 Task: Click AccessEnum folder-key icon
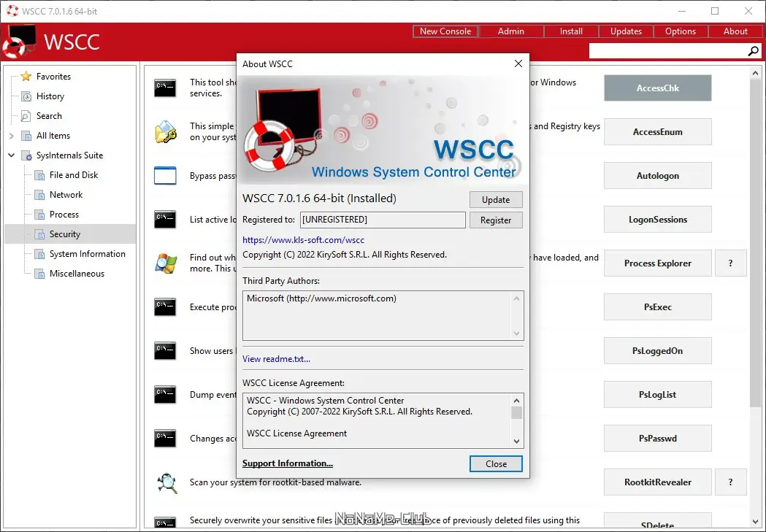(165, 132)
